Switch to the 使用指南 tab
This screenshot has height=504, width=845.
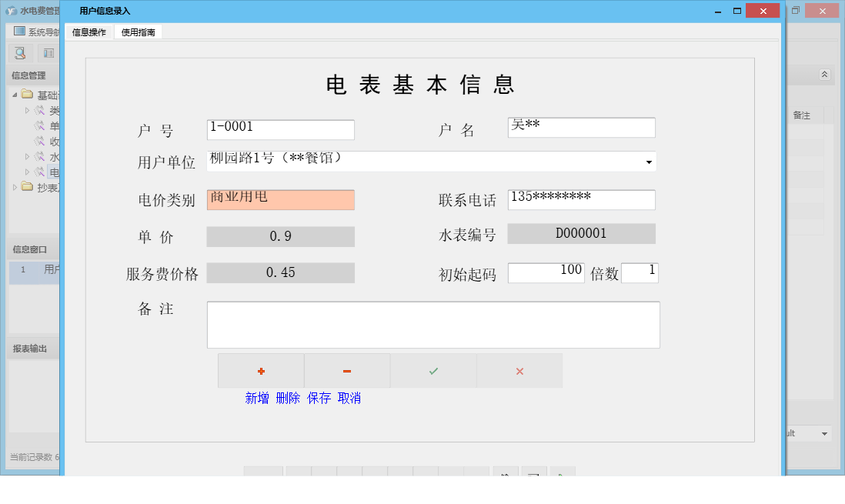pos(139,32)
